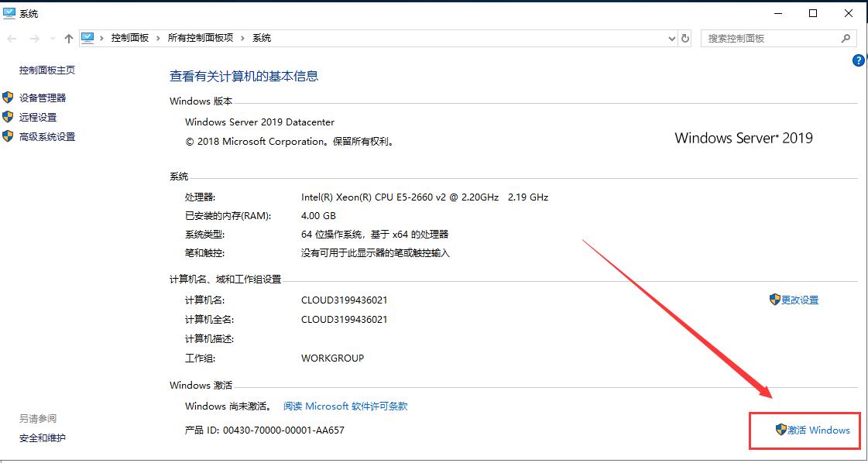Click shield icon beside 远程设置
The width and height of the screenshot is (868, 463).
click(8, 117)
